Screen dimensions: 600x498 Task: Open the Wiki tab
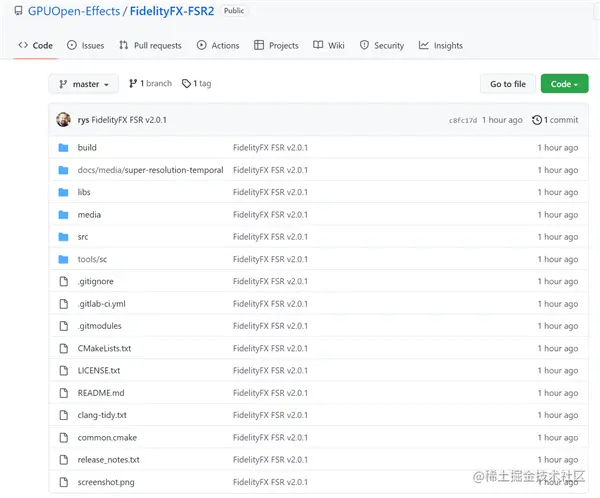(x=329, y=45)
